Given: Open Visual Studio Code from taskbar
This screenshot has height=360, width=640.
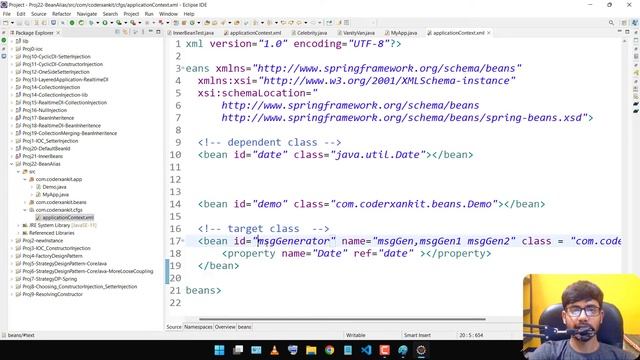Looking at the screenshot, I should pyautogui.click(x=366, y=350).
